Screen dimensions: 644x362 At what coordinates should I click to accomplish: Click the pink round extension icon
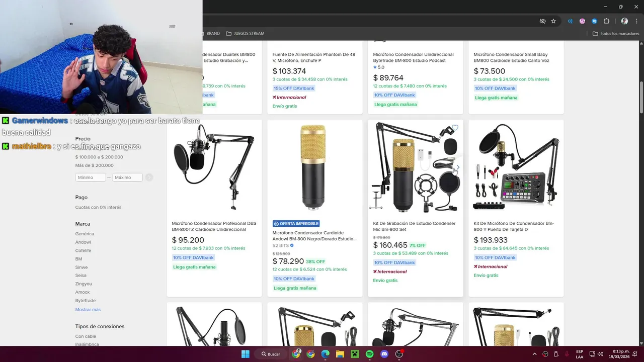click(582, 21)
